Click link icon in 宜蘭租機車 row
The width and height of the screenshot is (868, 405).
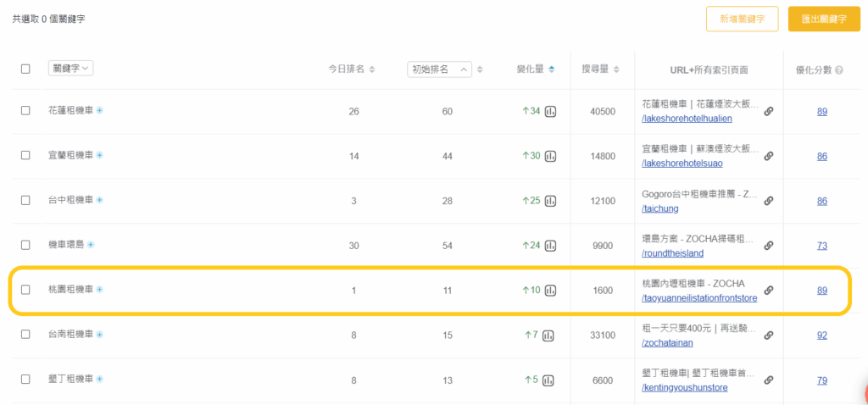(x=768, y=156)
